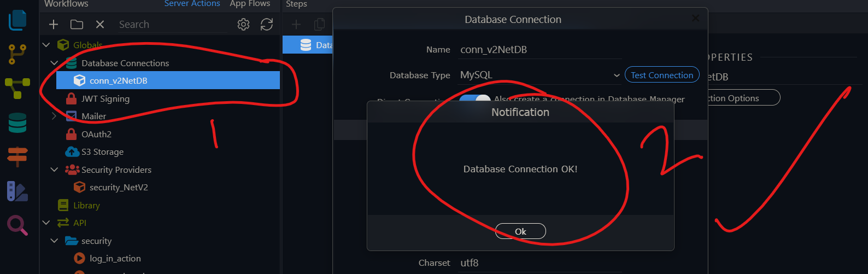Image resolution: width=868 pixels, height=274 pixels.
Task: Collapse the Database Connections tree node
Action: (54, 63)
